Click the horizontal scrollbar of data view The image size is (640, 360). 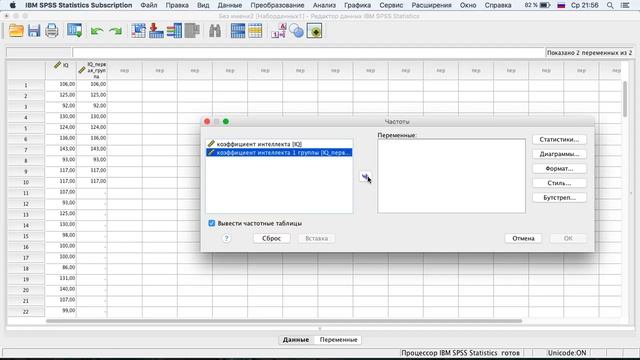284,321
